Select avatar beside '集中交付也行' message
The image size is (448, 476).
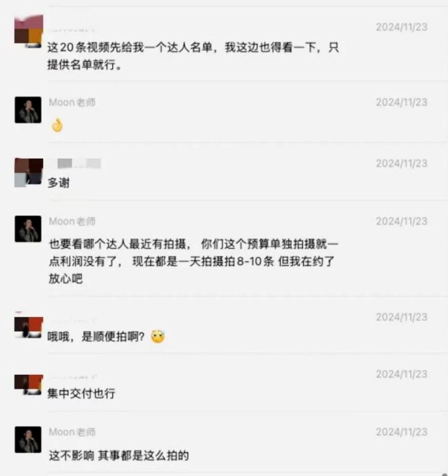coord(29,385)
